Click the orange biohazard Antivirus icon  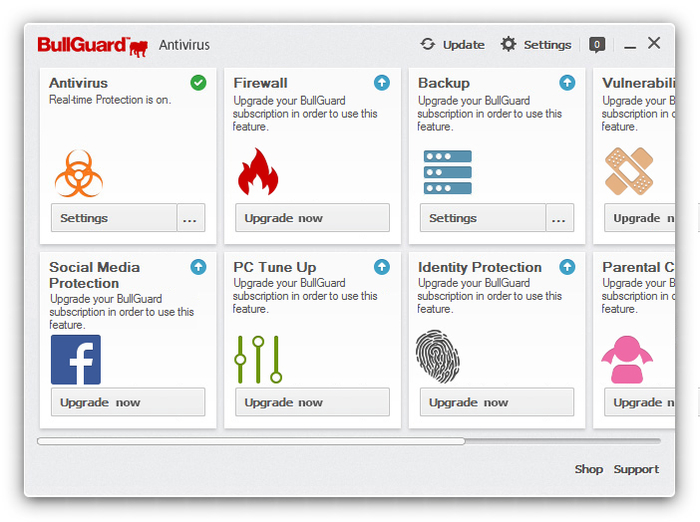tap(78, 173)
